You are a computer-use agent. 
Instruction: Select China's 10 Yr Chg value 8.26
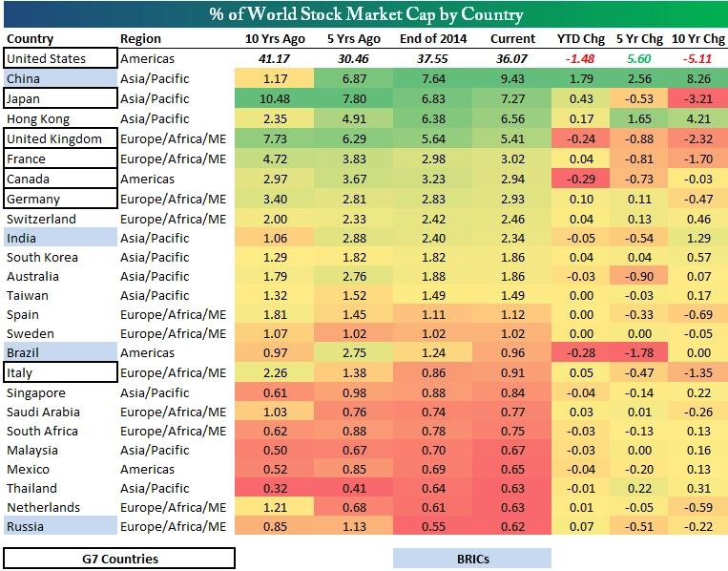pyautogui.click(x=697, y=78)
